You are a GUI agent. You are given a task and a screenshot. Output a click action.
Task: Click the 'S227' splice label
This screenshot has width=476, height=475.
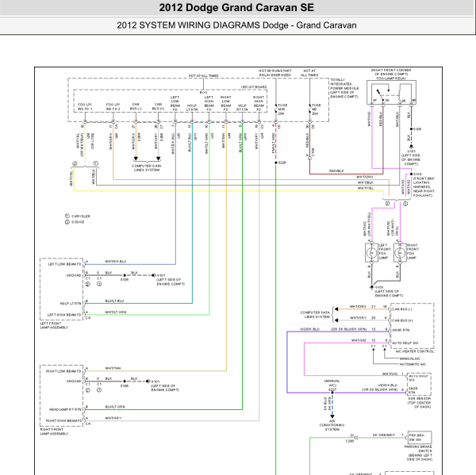[x=332, y=389]
